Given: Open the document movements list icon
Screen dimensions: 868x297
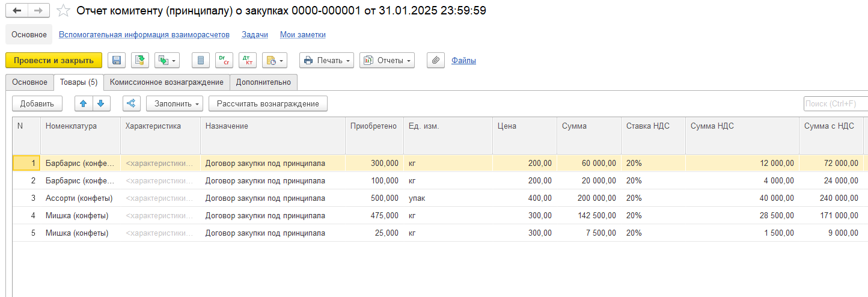Looking at the screenshot, I should [201, 60].
